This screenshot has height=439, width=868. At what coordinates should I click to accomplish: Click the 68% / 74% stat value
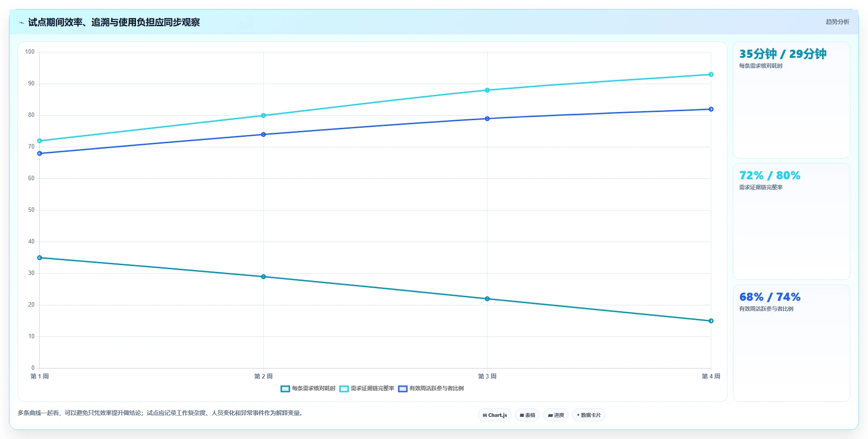[769, 297]
